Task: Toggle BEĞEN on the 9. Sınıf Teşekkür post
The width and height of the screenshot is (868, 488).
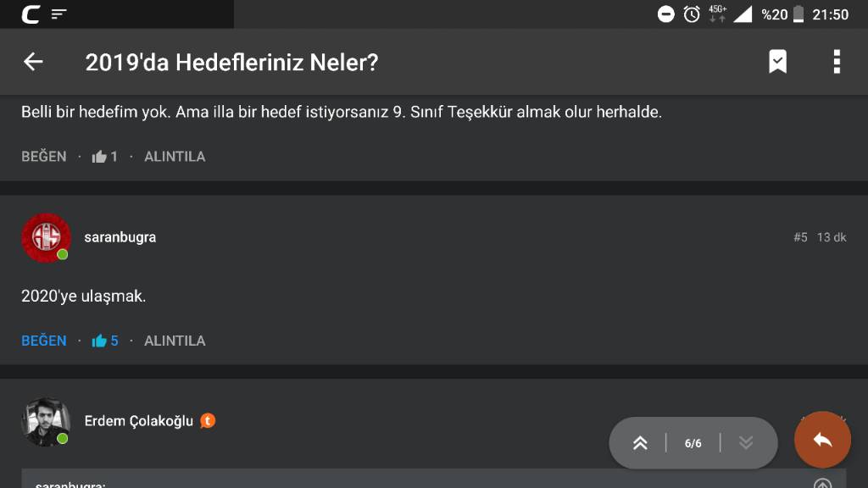Action: coord(44,157)
